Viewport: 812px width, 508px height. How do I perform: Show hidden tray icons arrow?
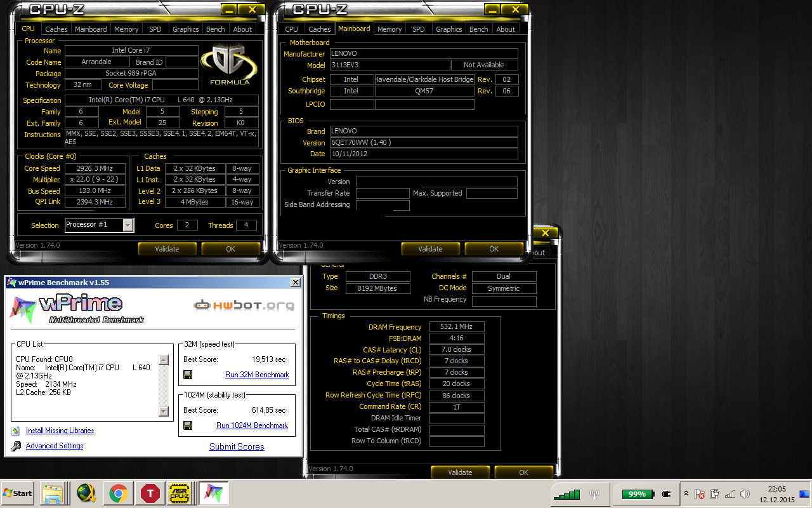point(686,493)
